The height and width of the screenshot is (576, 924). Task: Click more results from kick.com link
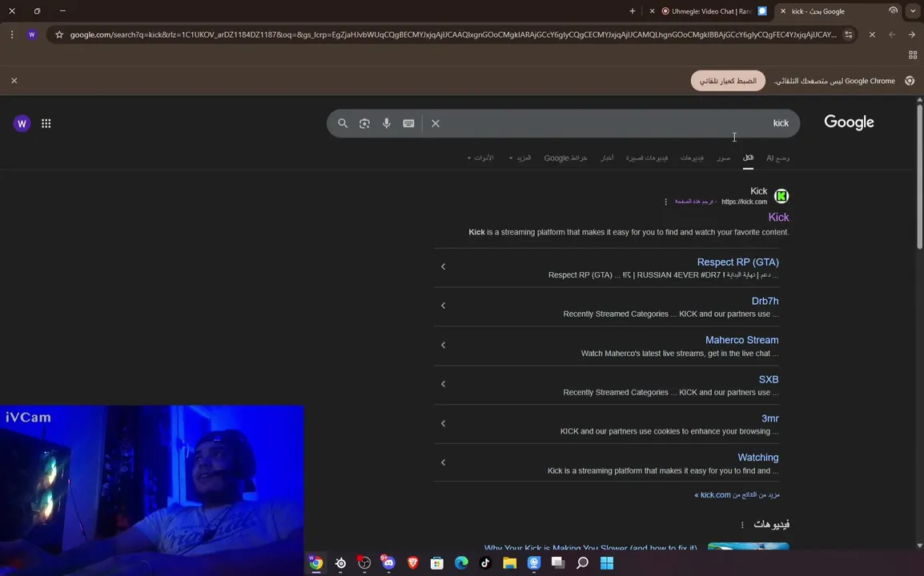point(737,494)
